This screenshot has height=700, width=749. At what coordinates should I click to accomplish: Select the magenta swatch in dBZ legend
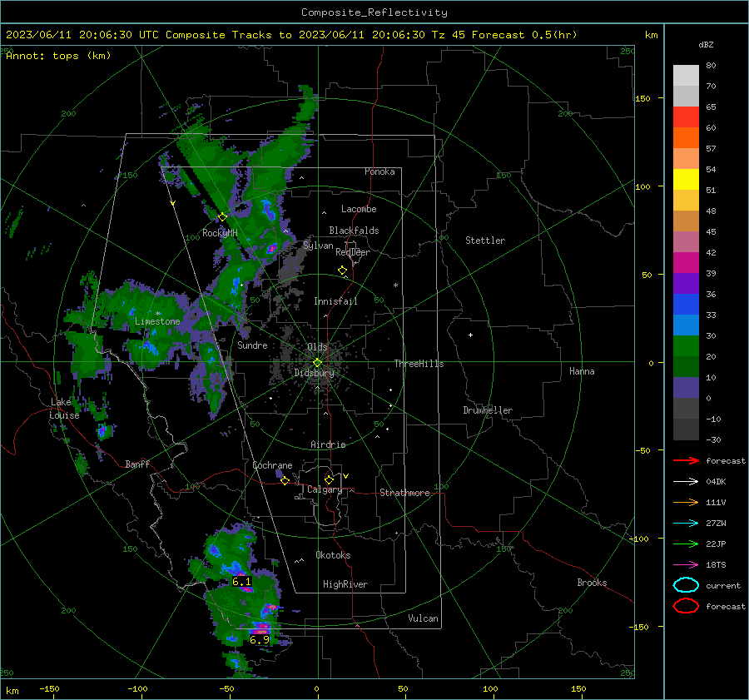tap(686, 263)
